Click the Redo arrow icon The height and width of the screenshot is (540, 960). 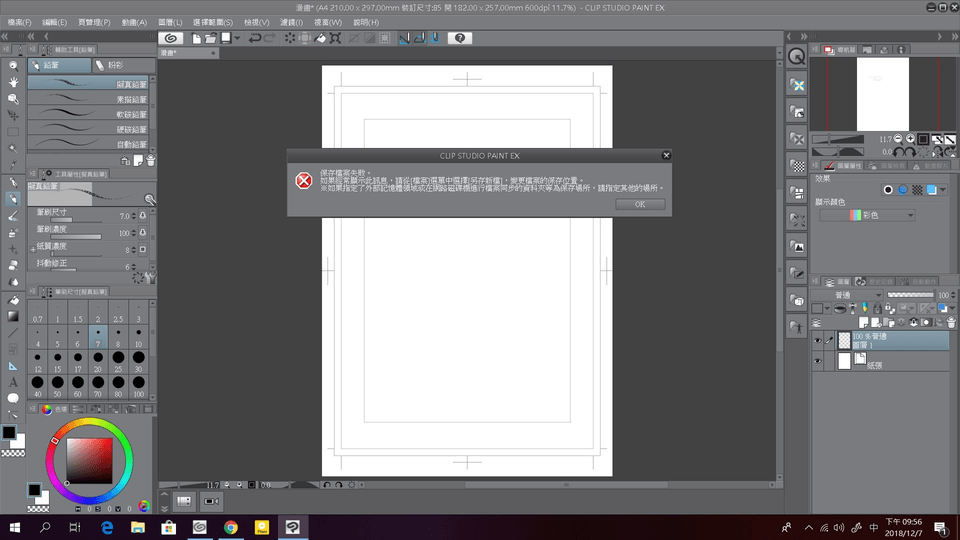[x=269, y=38]
